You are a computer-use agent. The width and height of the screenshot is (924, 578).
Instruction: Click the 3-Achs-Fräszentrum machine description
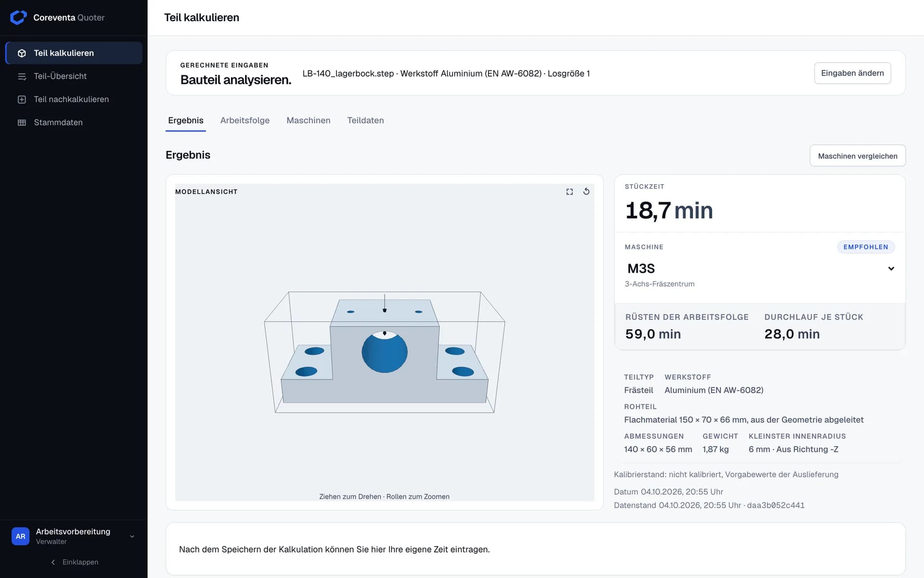(659, 284)
